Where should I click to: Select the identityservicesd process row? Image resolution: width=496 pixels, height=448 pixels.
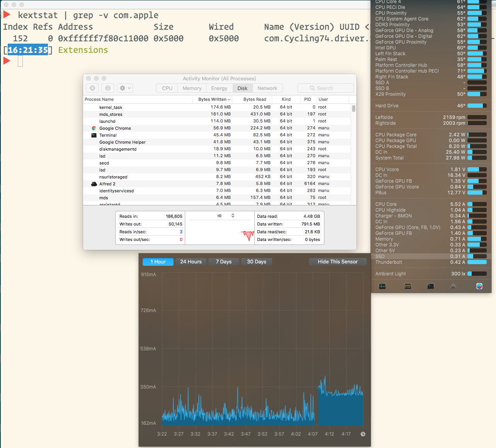217,191
